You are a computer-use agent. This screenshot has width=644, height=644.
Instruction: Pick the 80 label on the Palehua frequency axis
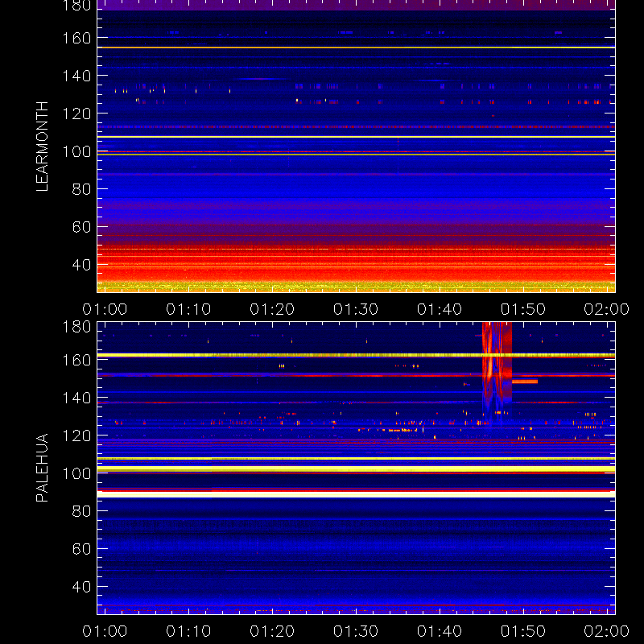point(81,511)
